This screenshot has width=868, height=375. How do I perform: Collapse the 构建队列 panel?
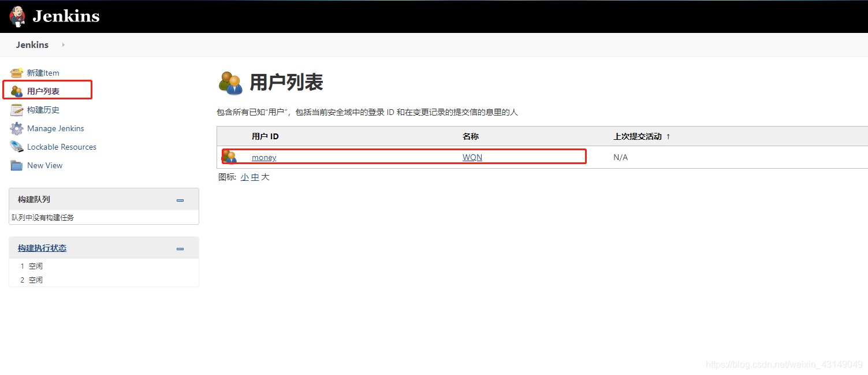tap(180, 200)
